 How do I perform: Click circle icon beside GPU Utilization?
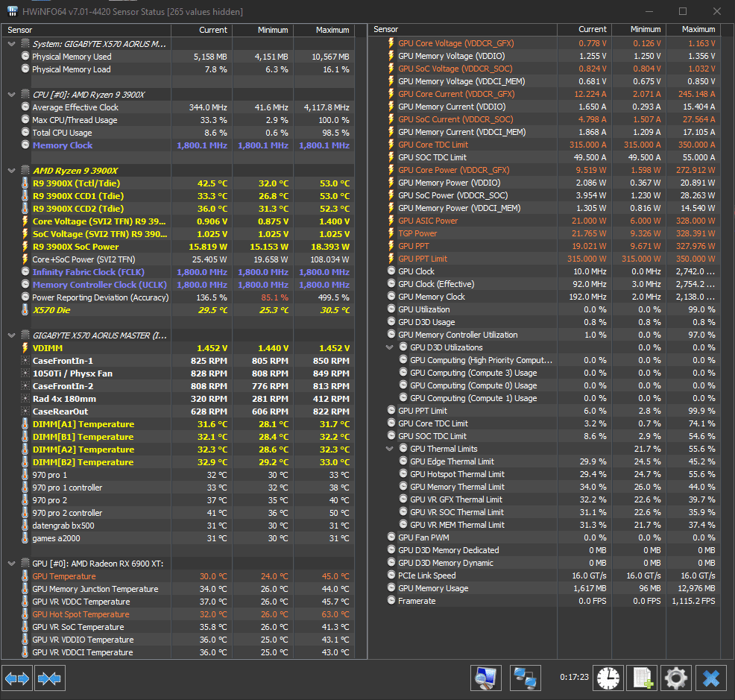pyautogui.click(x=391, y=309)
